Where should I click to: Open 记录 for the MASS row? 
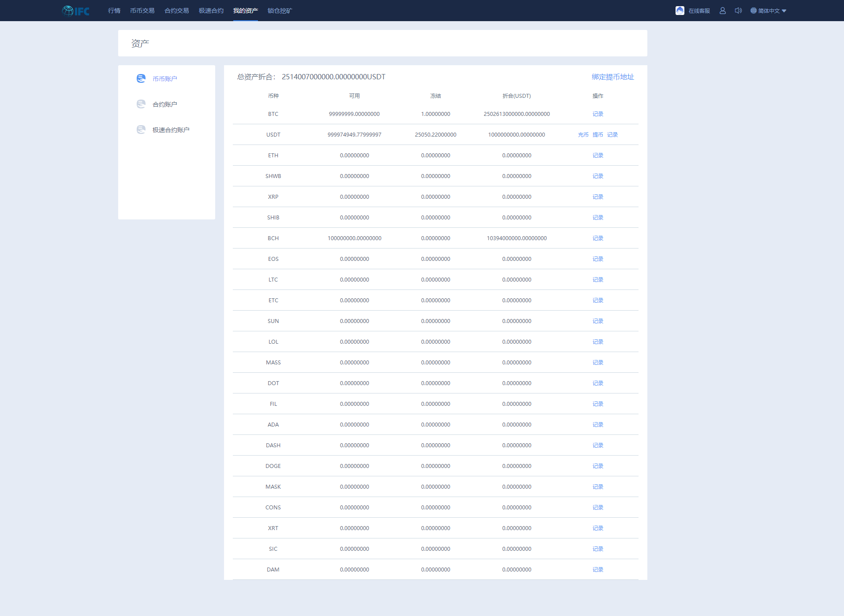point(598,362)
